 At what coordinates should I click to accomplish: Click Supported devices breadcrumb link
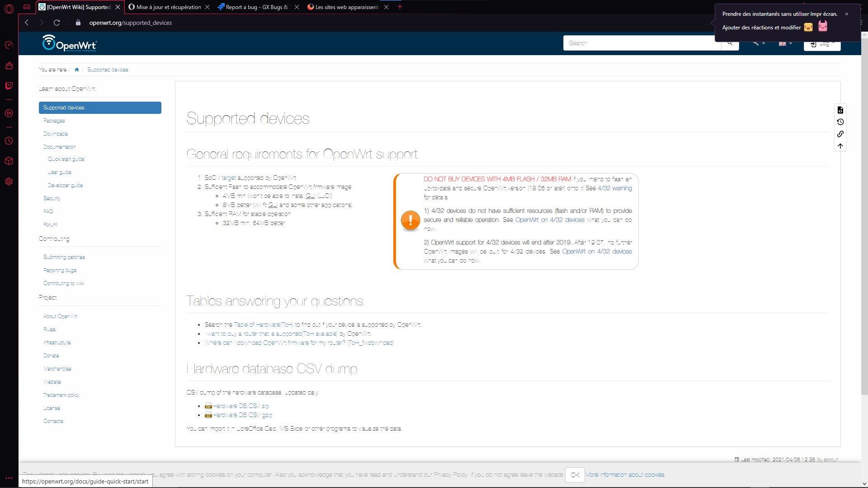pos(108,70)
